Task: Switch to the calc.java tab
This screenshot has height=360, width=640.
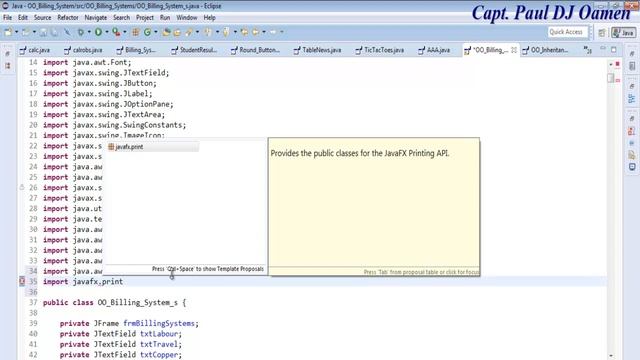Action: pos(35,50)
